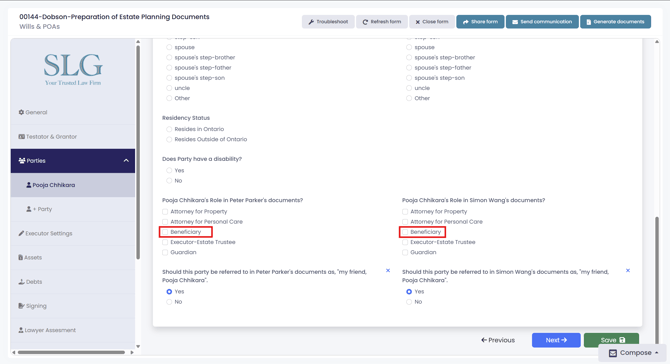
Task: Open the Signing section
Action: (73, 306)
